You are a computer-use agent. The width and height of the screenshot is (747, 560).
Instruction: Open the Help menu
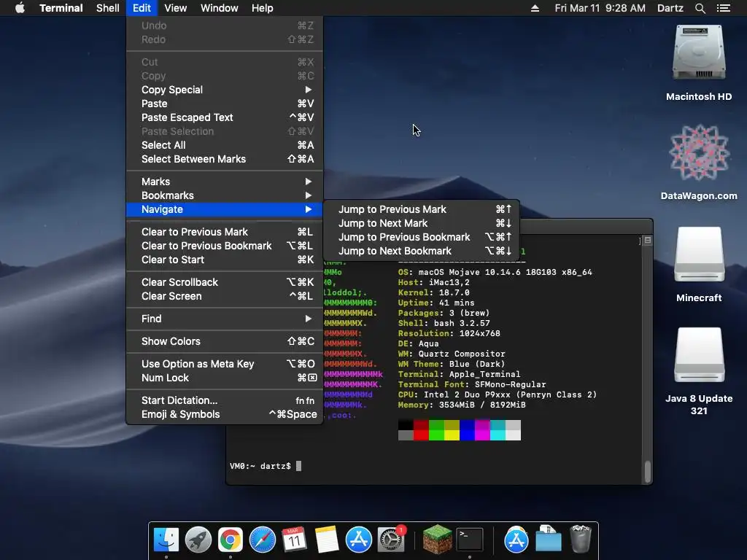tap(263, 8)
